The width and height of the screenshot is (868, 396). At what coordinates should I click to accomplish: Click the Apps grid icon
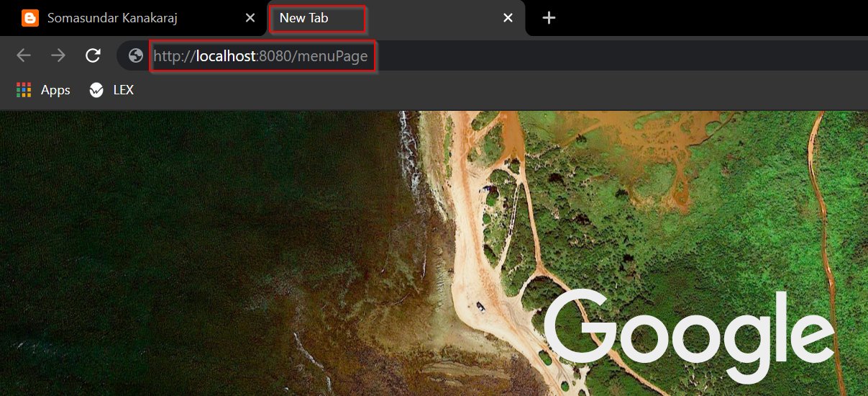click(24, 90)
